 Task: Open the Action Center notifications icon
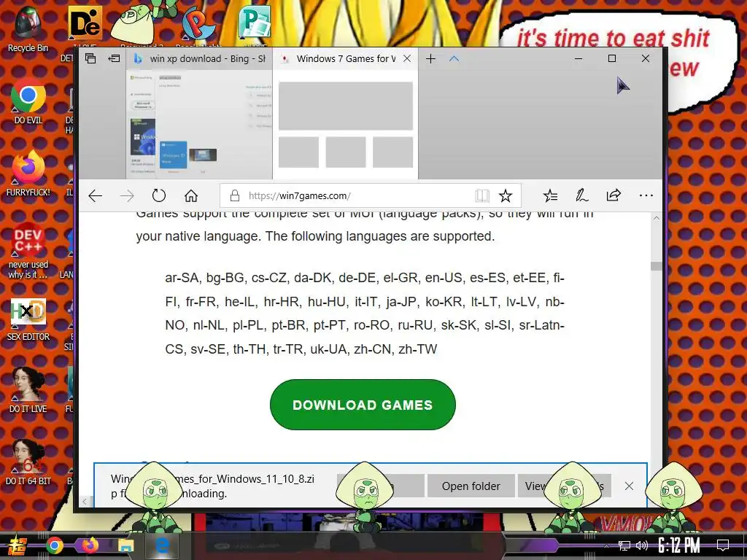723,545
